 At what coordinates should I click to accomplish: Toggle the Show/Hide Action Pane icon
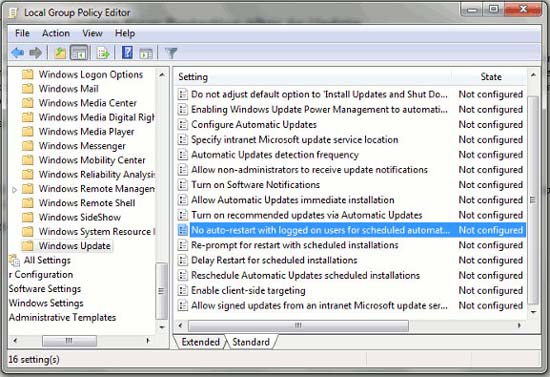coord(146,53)
